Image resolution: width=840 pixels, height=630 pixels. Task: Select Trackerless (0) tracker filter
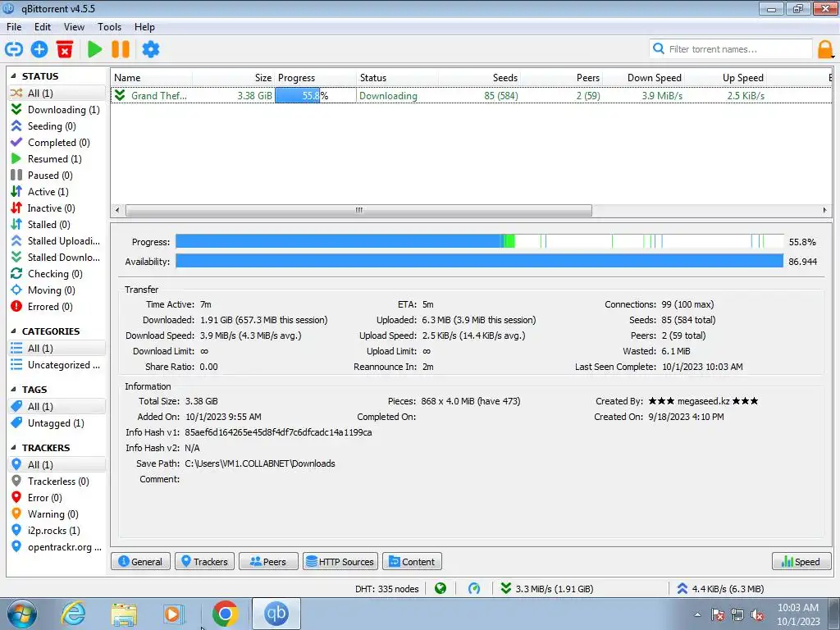click(x=57, y=481)
